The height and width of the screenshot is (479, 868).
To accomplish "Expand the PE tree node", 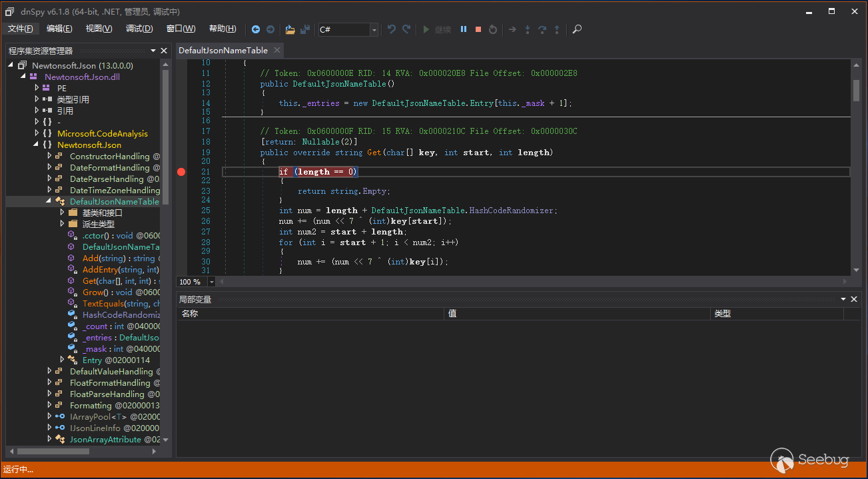I will (37, 88).
